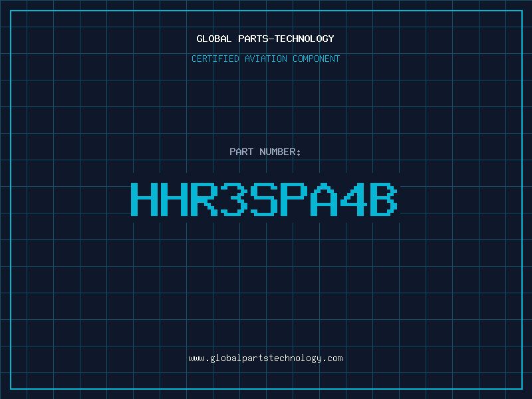Open the www.globalpartstechnology.com link
The image size is (532, 399).
265,358
